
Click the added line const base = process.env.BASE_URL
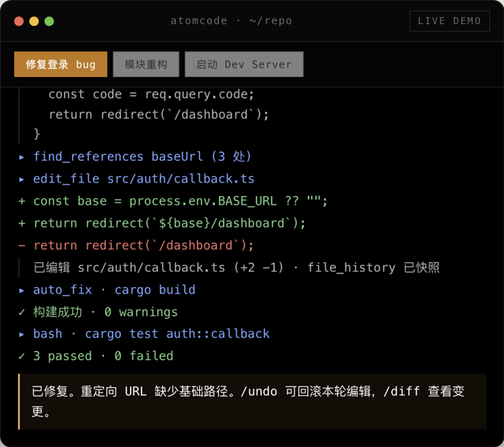tap(180, 201)
